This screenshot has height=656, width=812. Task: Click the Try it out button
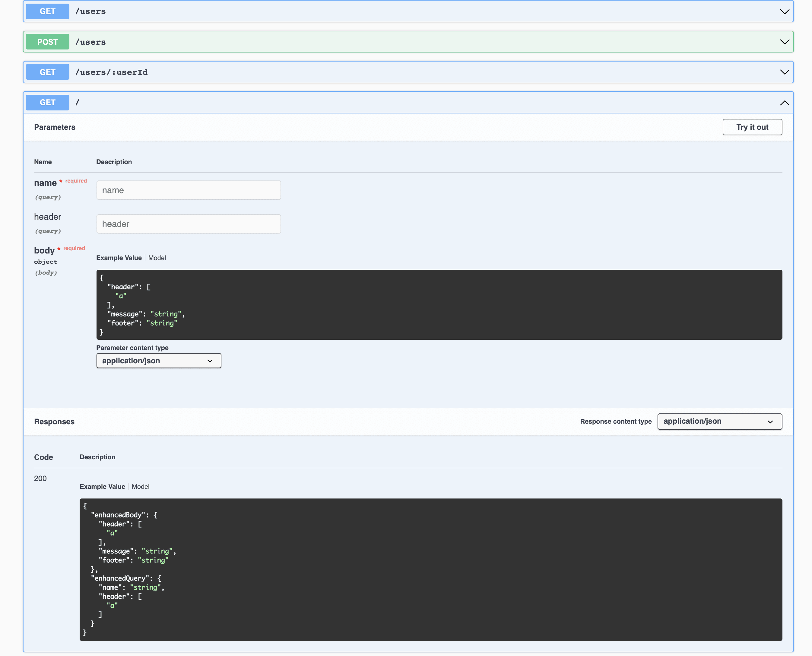752,126
